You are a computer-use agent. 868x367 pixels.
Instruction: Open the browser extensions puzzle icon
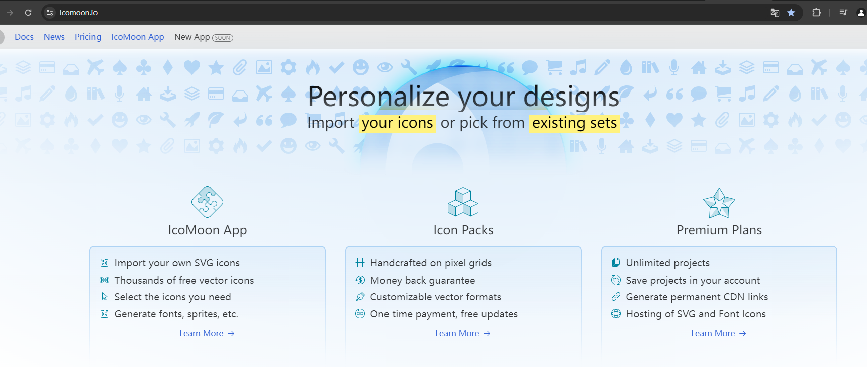(x=816, y=13)
